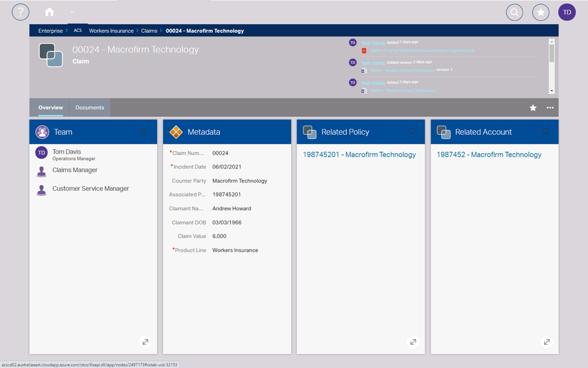The width and height of the screenshot is (588, 368).
Task: Click Workers Insurance in the breadcrumb
Action: tap(111, 31)
